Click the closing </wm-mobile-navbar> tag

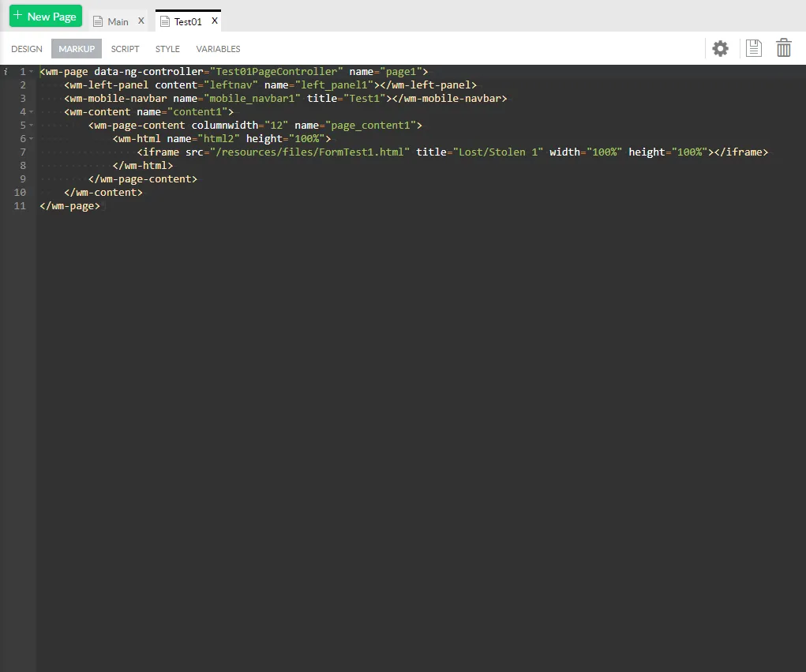pos(450,98)
